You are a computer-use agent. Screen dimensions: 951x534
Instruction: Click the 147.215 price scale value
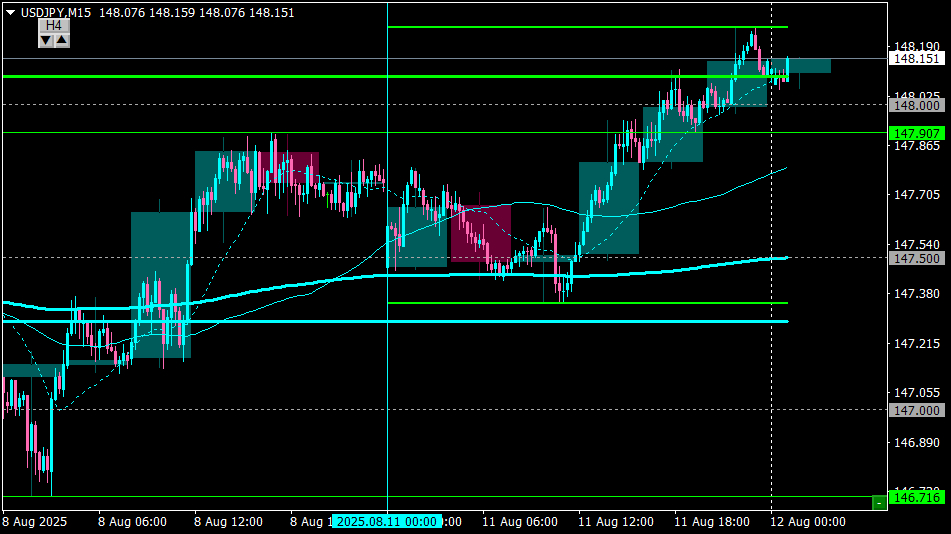pyautogui.click(x=916, y=344)
